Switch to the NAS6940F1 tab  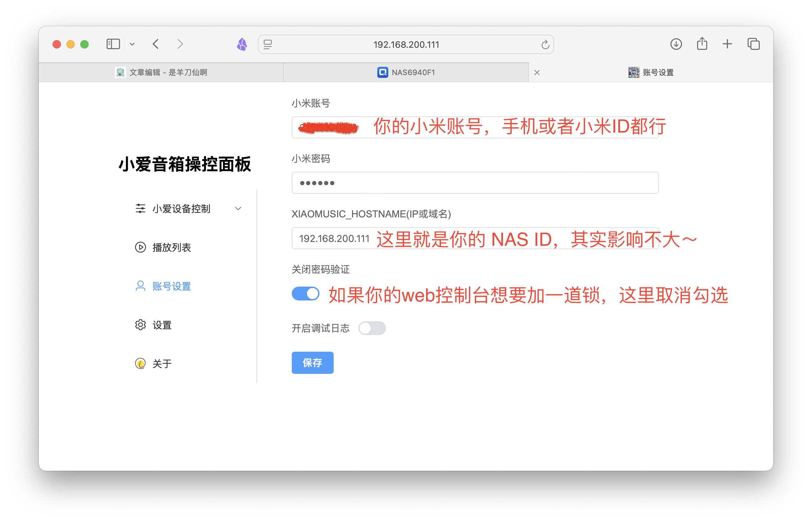[x=406, y=72]
